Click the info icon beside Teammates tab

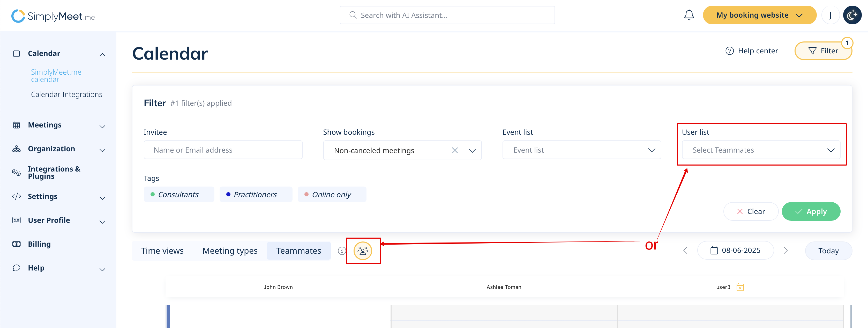tap(341, 251)
